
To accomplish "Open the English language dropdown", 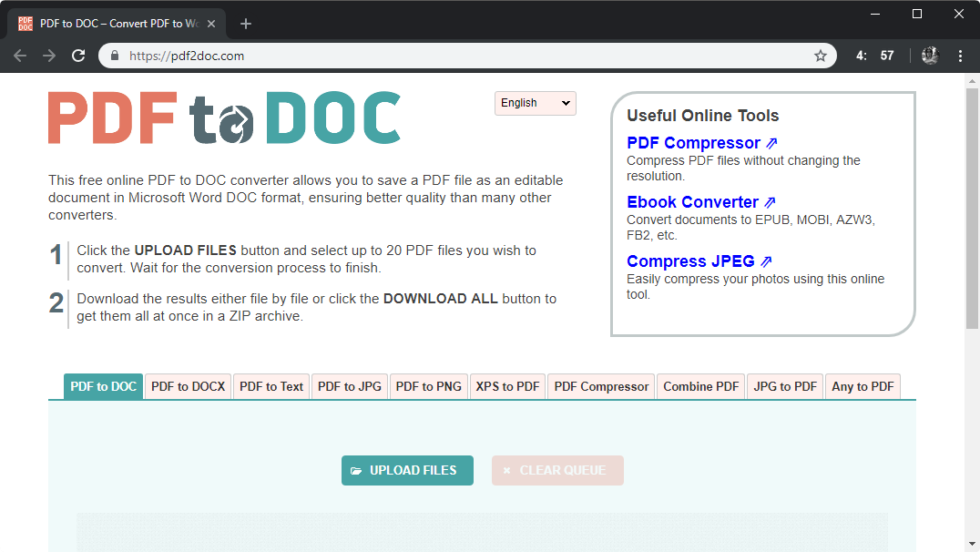I will (x=536, y=103).
